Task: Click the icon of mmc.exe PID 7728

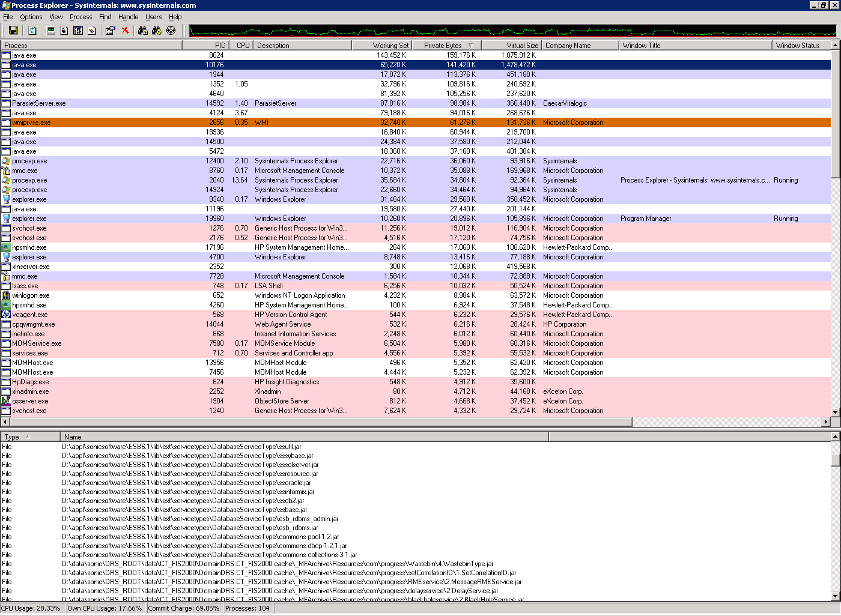Action: click(x=6, y=276)
